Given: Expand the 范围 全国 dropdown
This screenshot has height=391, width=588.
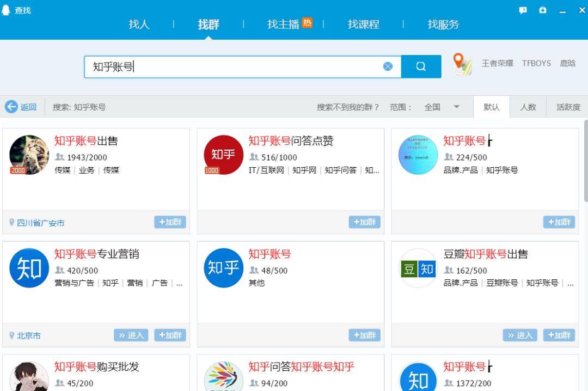Looking at the screenshot, I should pyautogui.click(x=442, y=107).
